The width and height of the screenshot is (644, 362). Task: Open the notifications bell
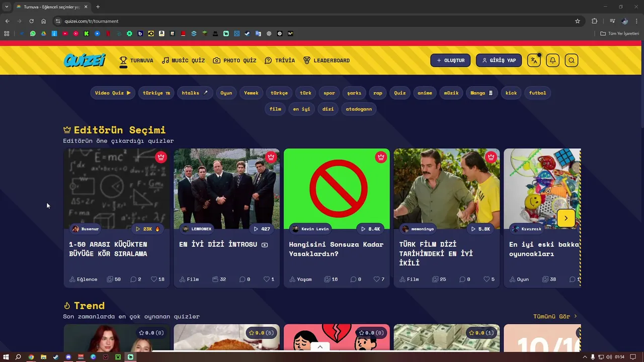552,60
